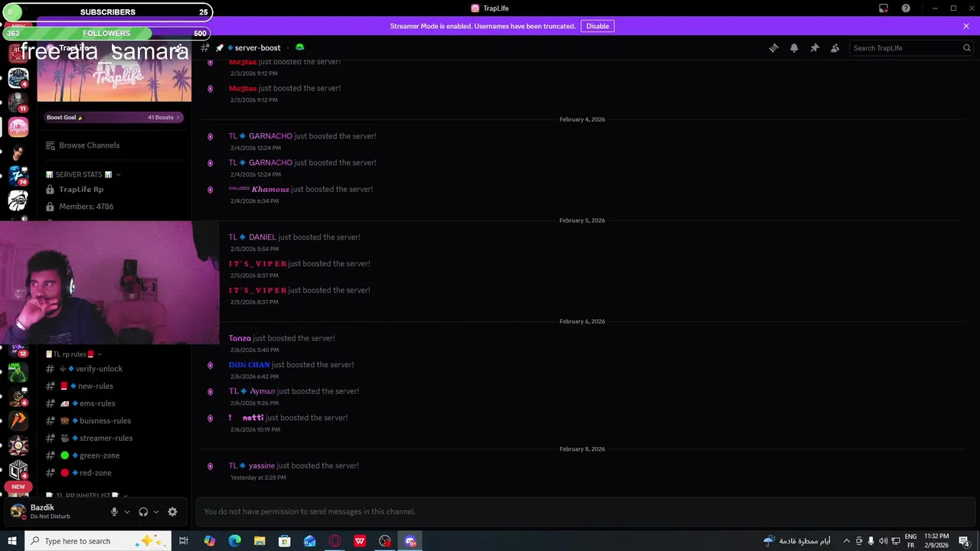Open the Windows Start menu
The width and height of the screenshot is (980, 551).
(12, 541)
